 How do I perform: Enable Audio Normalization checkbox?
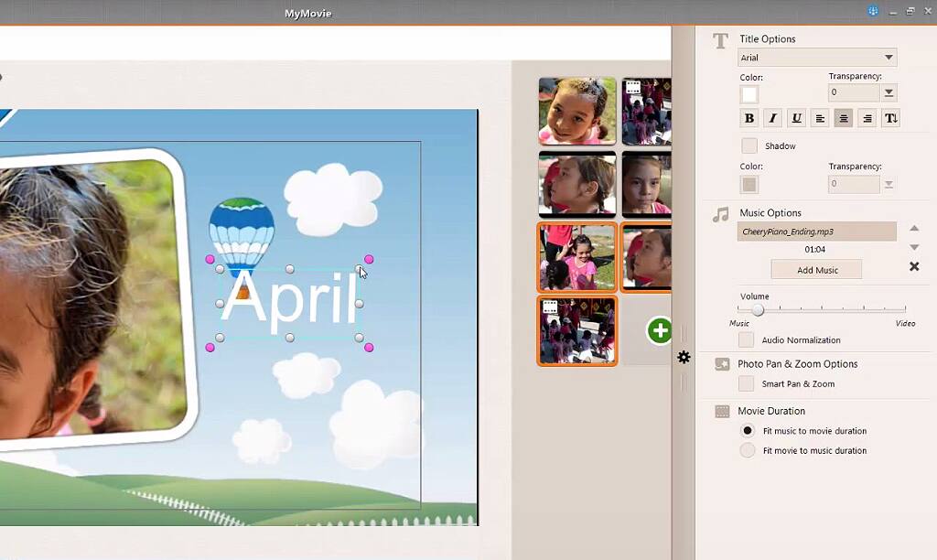[746, 339]
